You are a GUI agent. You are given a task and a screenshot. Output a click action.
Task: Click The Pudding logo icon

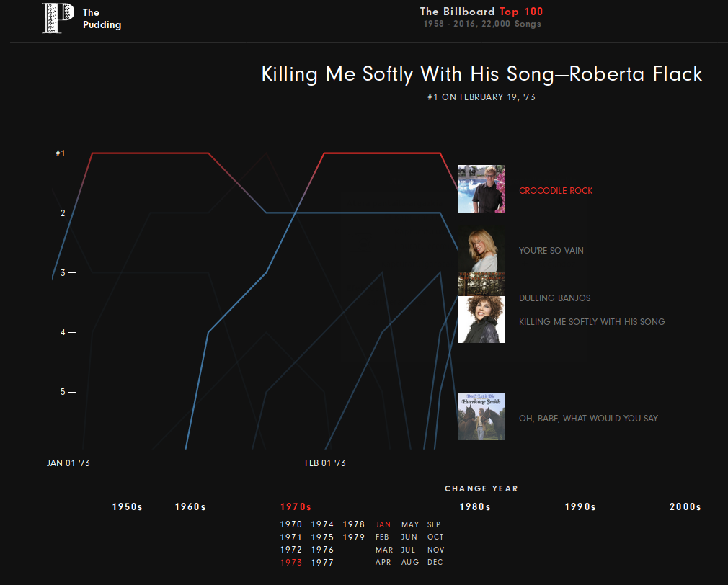pyautogui.click(x=58, y=18)
